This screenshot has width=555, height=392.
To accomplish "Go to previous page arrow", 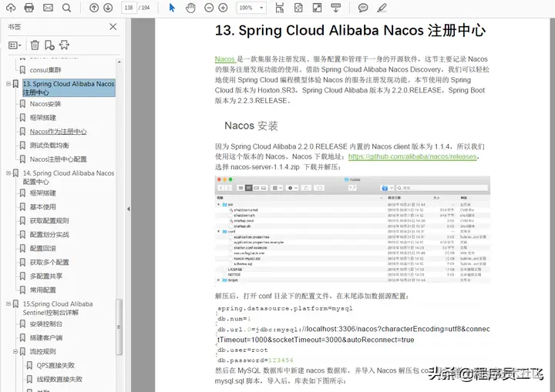I will pos(94,8).
